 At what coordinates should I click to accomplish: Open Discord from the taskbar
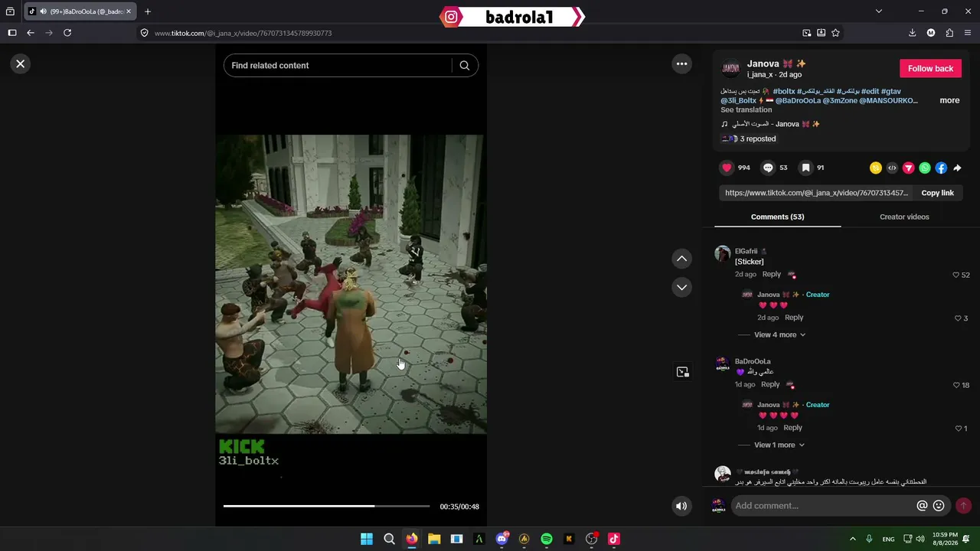[501, 539]
